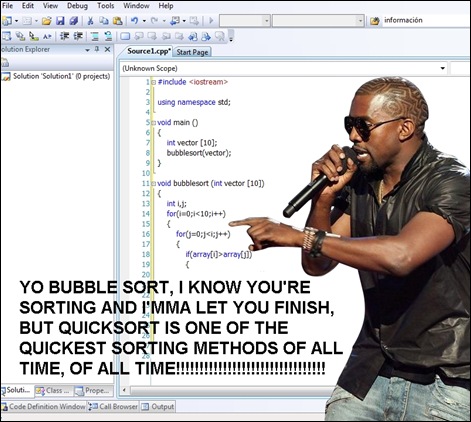Viewport: 471px width, 422px height.
Task: Open the File menu
Action: [x=7, y=6]
